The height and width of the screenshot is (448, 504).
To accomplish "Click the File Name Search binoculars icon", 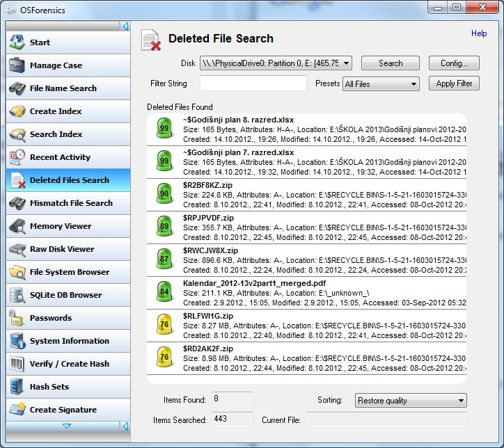I will [x=17, y=88].
